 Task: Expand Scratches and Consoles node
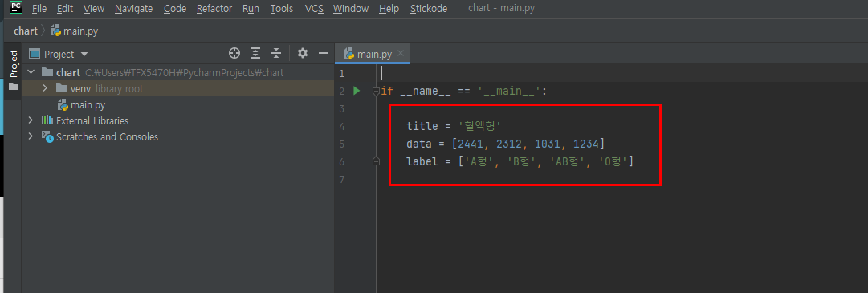[31, 136]
